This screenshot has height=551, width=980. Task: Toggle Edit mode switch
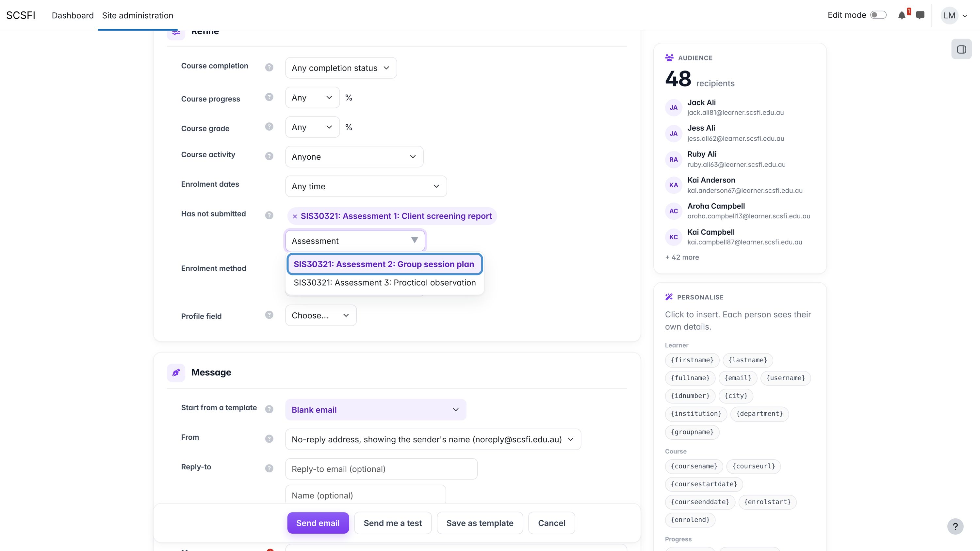coord(878,15)
